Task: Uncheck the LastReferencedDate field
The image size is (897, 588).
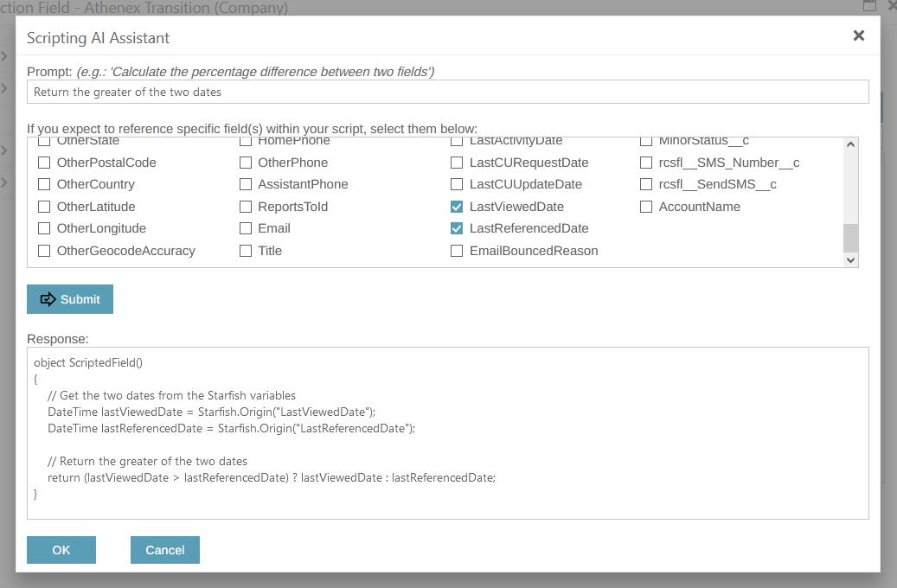Action: point(457,228)
